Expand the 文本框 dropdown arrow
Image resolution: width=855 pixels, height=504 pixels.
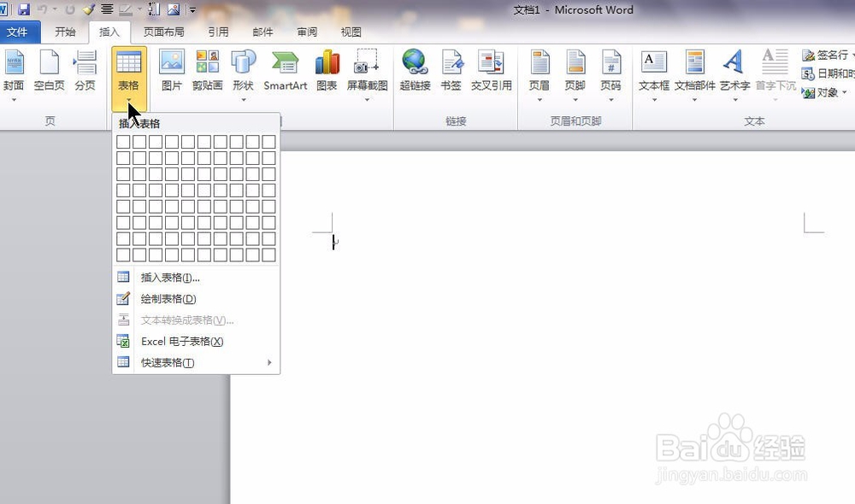pos(654,100)
